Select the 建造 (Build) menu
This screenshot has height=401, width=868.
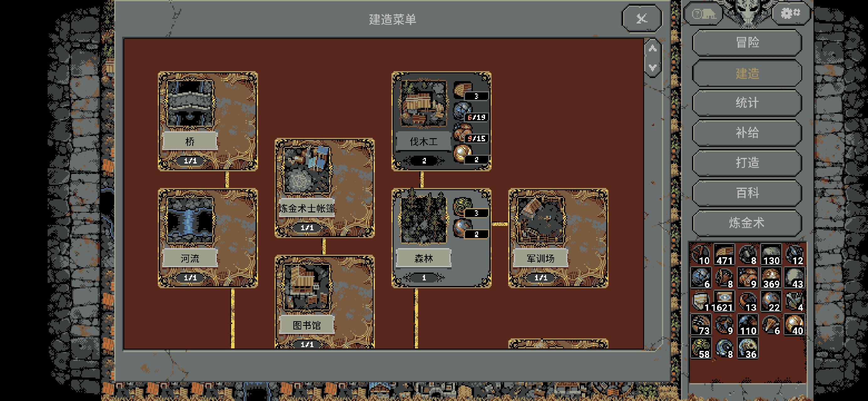click(747, 73)
